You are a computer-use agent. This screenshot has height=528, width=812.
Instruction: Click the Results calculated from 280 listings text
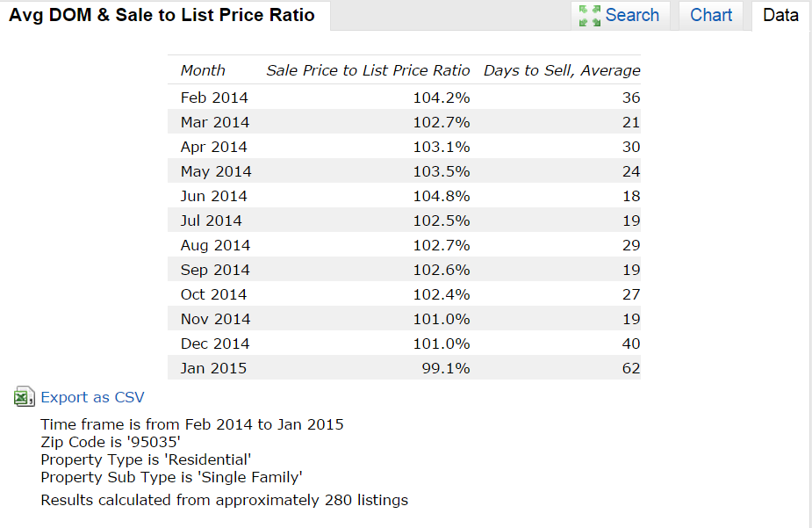pos(224,500)
